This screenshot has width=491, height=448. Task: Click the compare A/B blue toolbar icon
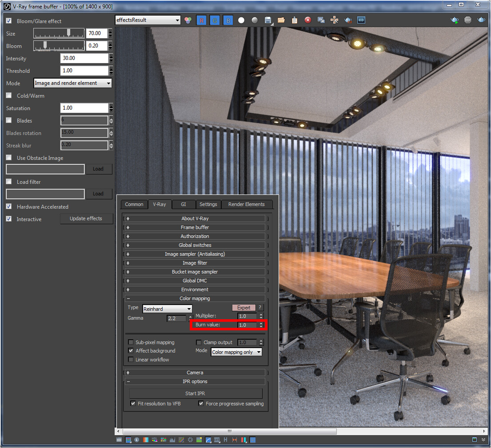(x=361, y=20)
